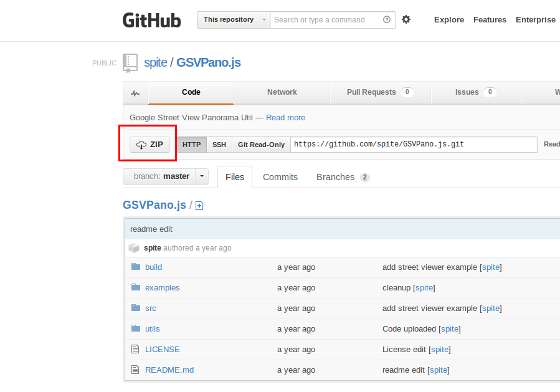Click spite link in src row commit message
Image resolution: width=560 pixels, height=392 pixels.
[x=491, y=308]
